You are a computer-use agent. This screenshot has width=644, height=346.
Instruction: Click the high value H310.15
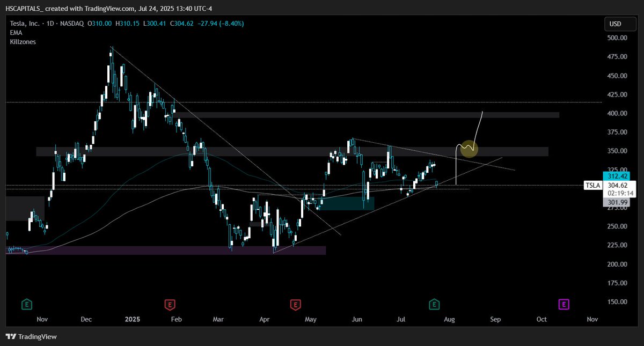tap(127, 24)
